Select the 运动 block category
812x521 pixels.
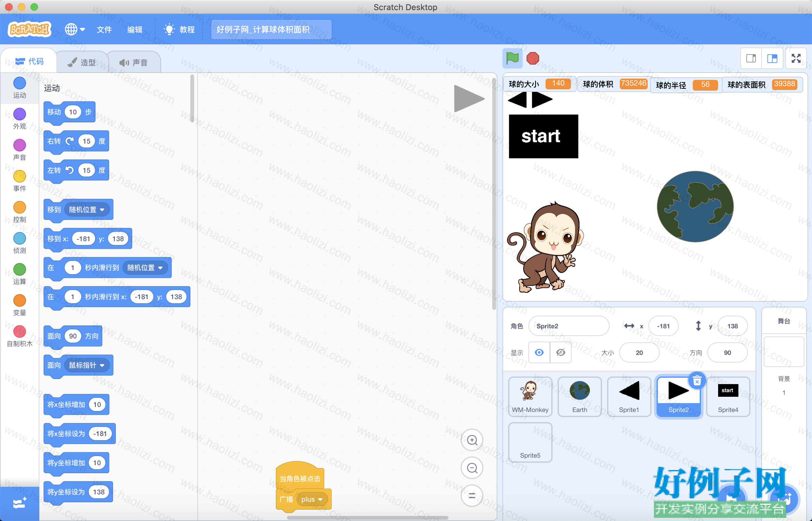pos(20,88)
